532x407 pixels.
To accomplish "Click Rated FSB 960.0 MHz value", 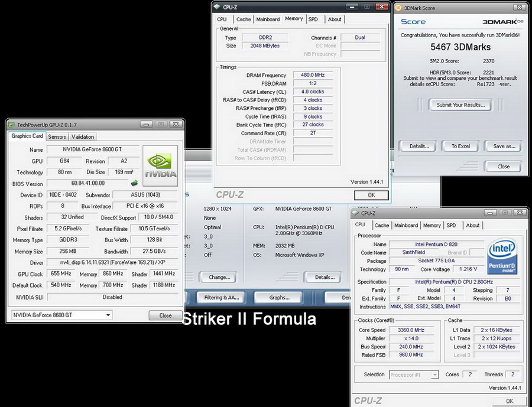I will pyautogui.click(x=411, y=355).
